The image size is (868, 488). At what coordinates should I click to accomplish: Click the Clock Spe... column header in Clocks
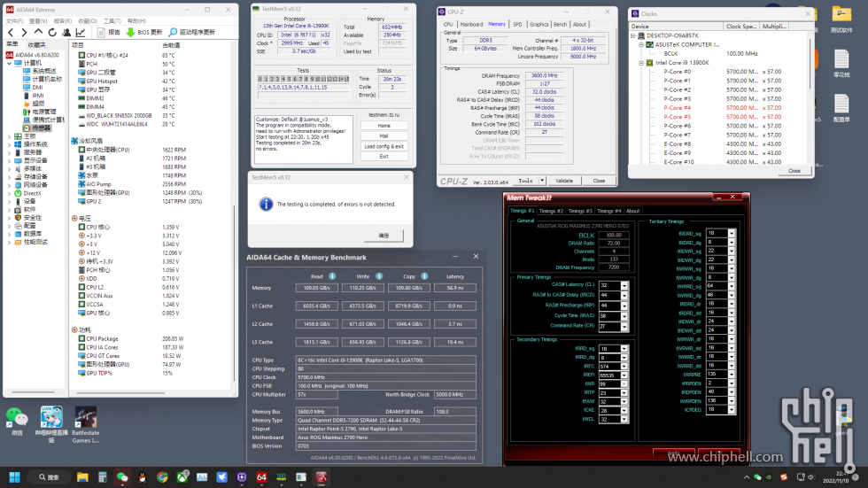pos(741,27)
